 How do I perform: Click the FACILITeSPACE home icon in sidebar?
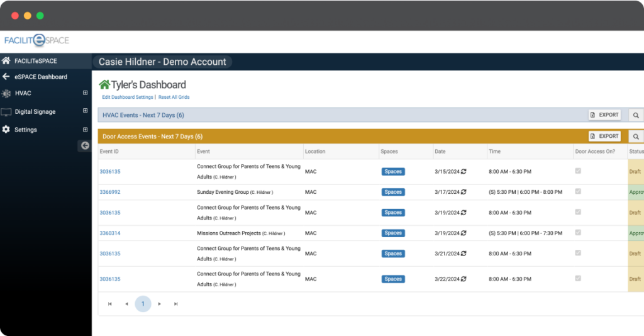6,61
